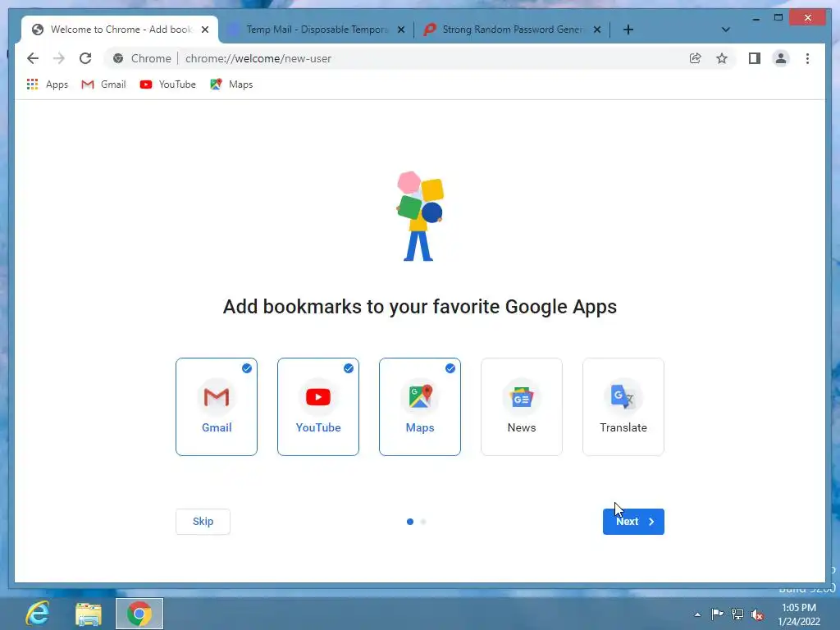
Task: Go to second onboarding step dot
Action: (423, 521)
